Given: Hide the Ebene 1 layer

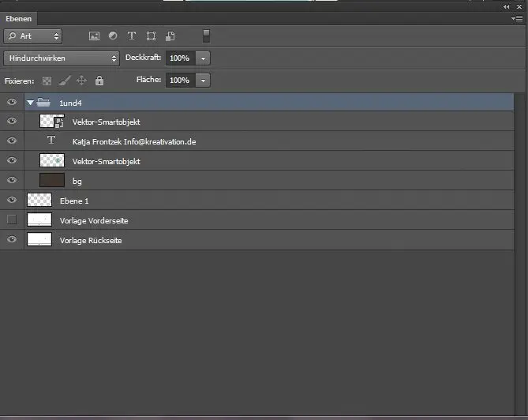Looking at the screenshot, I should click(12, 200).
